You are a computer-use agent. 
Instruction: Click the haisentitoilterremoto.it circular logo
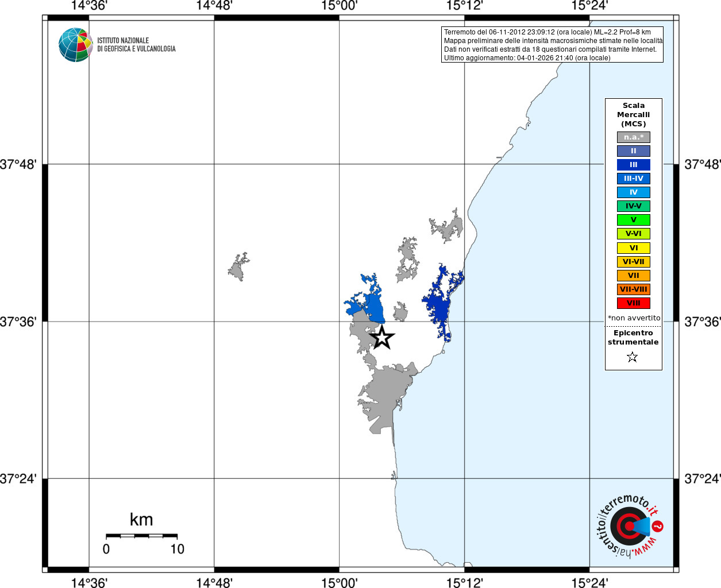click(630, 527)
